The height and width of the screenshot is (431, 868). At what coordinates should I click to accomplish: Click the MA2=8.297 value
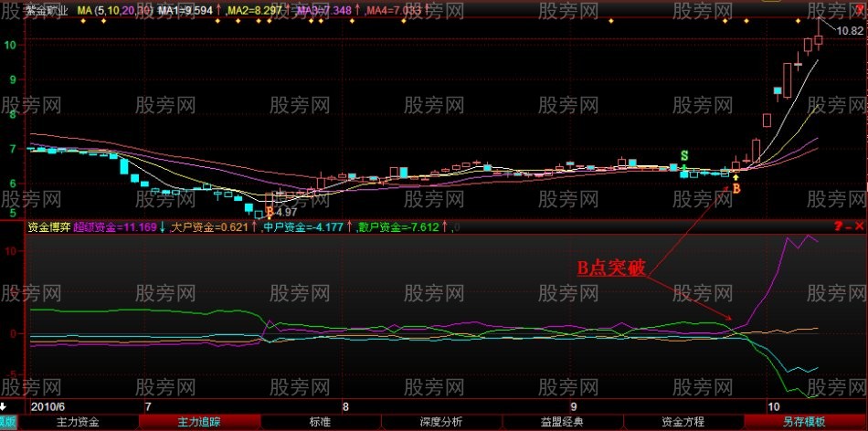256,11
